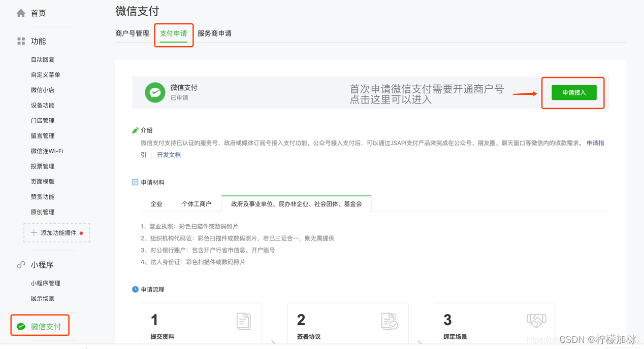
Task: Click the material line 3、对公银行账户
Action: click(208, 250)
